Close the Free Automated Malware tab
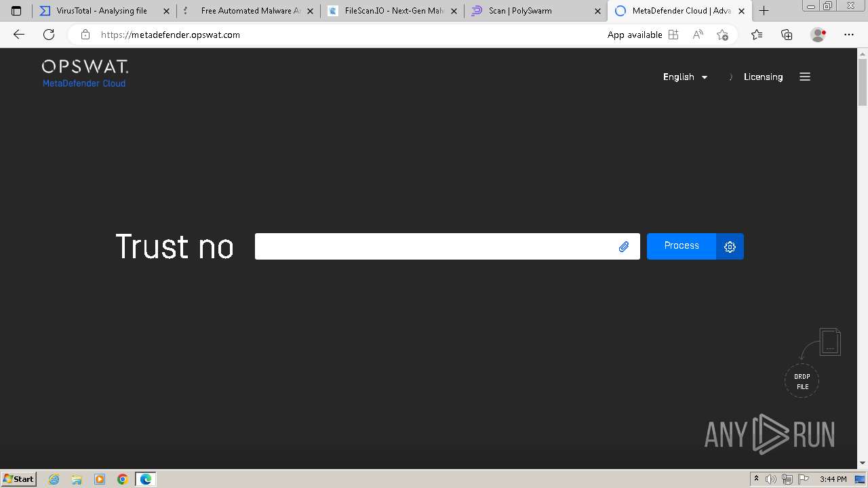This screenshot has height=488, width=868. tap(310, 11)
